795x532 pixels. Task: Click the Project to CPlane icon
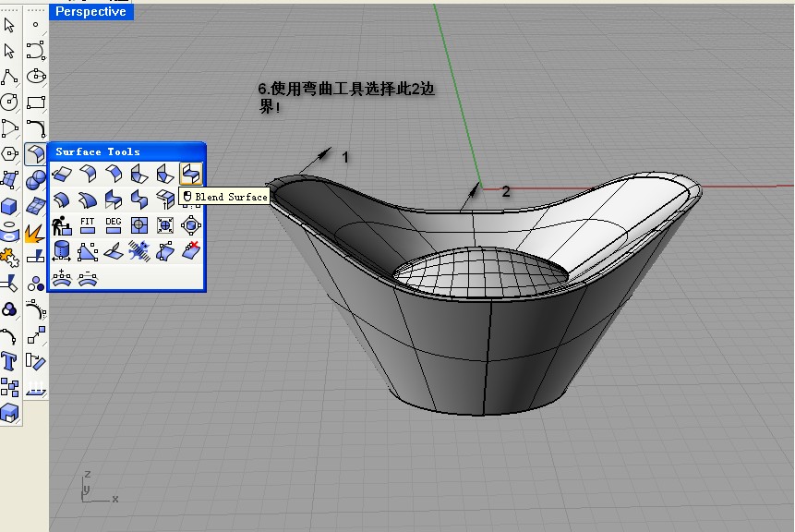[35, 387]
